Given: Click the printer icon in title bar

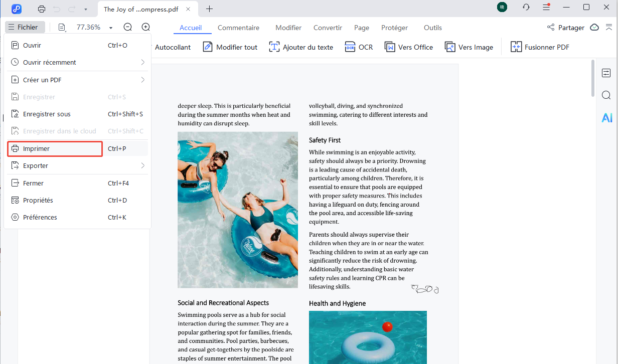Looking at the screenshot, I should 42,9.
